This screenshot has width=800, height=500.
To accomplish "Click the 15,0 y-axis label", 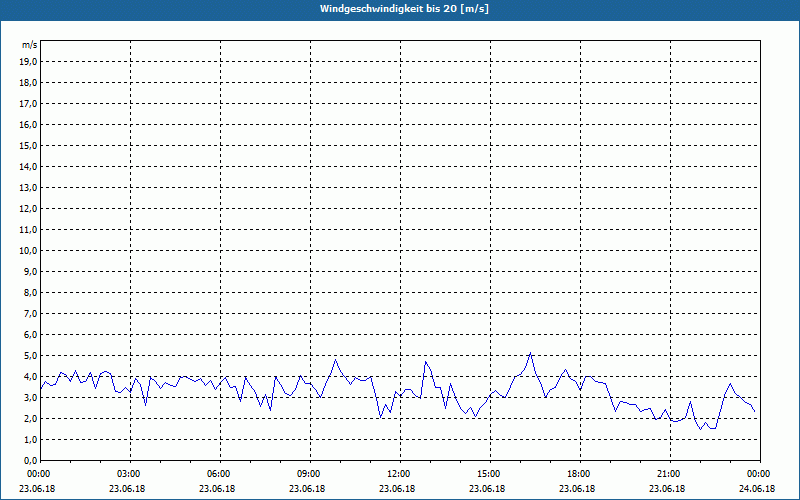I will [29, 145].
